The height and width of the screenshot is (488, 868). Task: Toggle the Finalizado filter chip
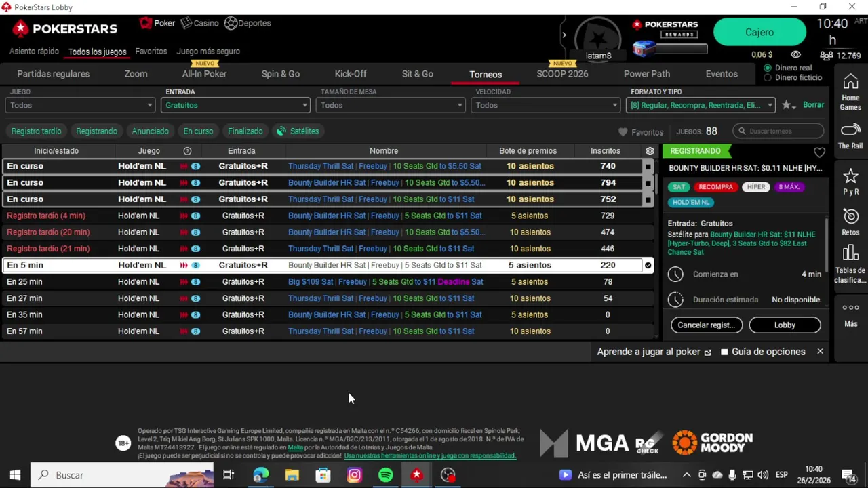click(245, 131)
